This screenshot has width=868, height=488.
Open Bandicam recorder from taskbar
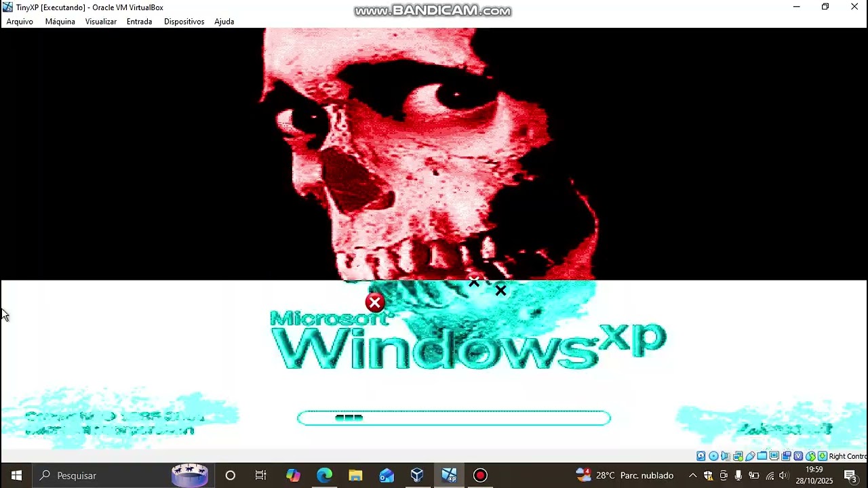click(480, 476)
